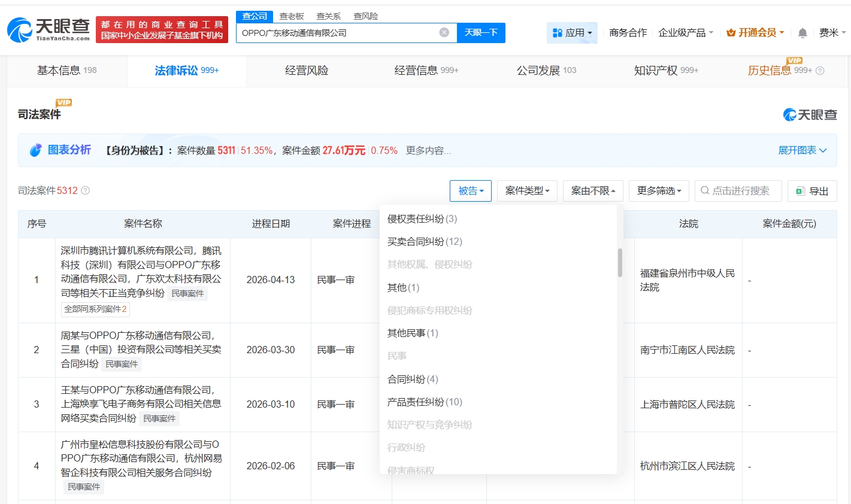Click the 天眼一下 search button
Viewport: 851px width, 504px height.
pyautogui.click(x=481, y=32)
